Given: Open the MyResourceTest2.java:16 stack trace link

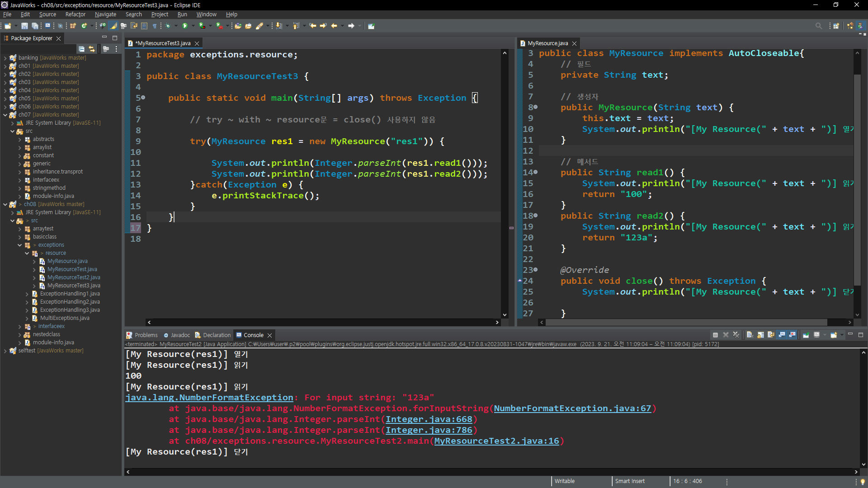Looking at the screenshot, I should click(496, 441).
